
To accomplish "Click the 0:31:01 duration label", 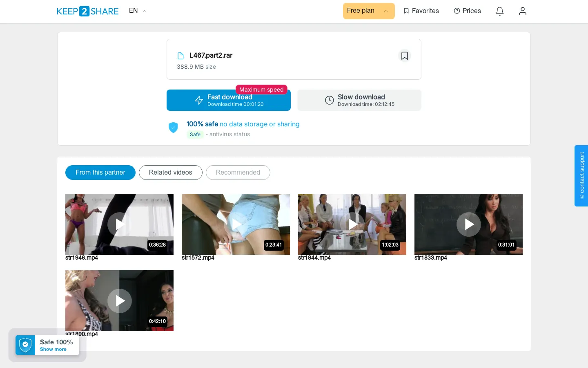I will coord(506,245).
